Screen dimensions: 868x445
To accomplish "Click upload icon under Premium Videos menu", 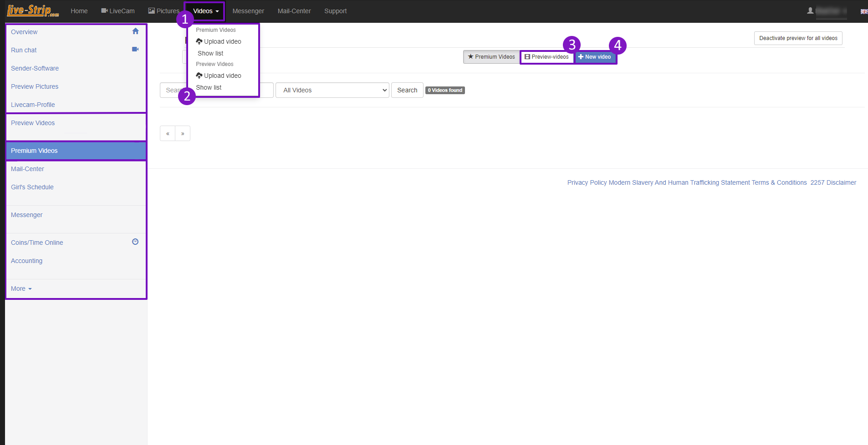I will click(x=199, y=41).
